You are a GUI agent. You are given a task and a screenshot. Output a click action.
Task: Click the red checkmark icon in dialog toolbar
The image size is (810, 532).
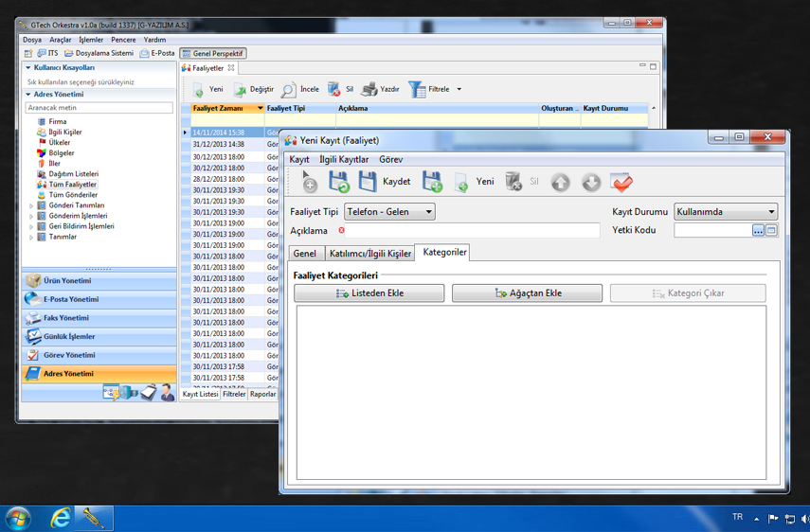(x=621, y=182)
